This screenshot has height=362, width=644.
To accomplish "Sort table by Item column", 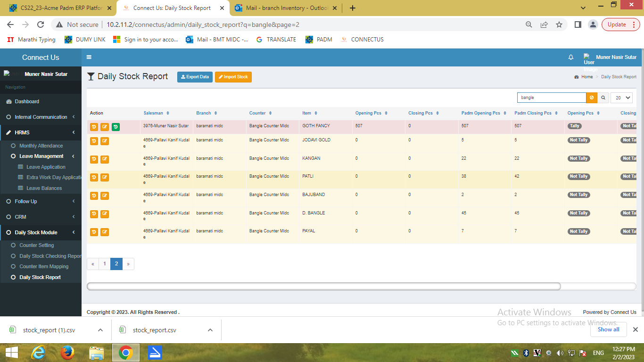I will point(310,113).
